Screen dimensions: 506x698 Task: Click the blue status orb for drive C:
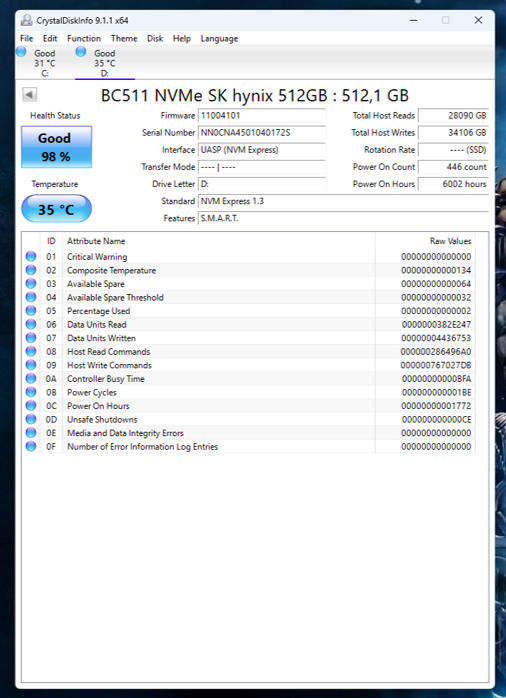21,52
